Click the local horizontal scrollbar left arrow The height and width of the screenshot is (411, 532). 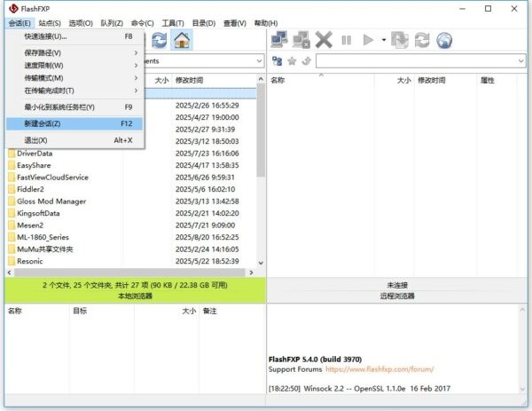click(9, 273)
